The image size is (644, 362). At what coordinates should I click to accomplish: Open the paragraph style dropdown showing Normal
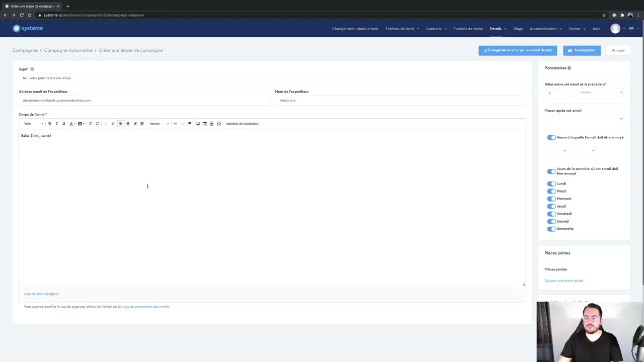[158, 124]
